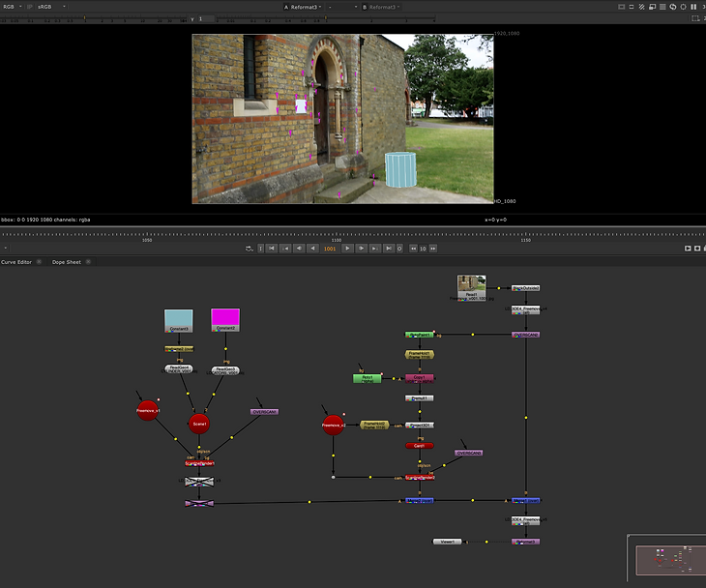Select the ScanlineRender1 node
The image size is (706, 588).
click(199, 463)
